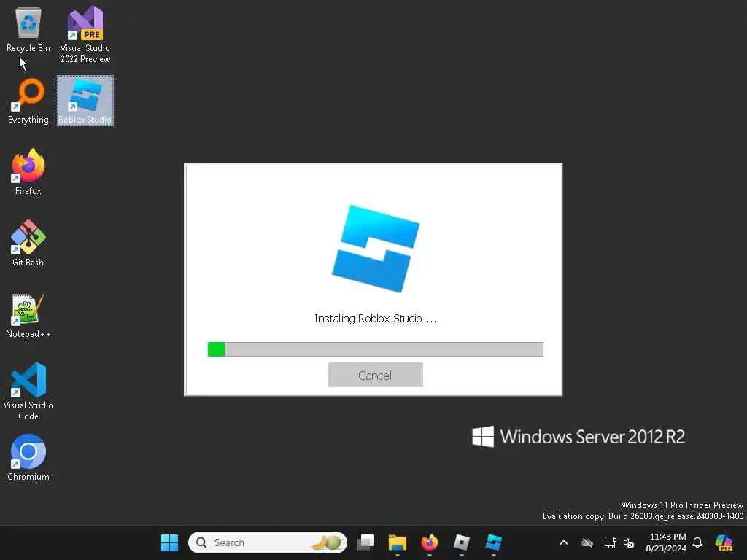Image resolution: width=747 pixels, height=560 pixels.
Task: Open Roblox Player from the taskbar
Action: click(461, 542)
